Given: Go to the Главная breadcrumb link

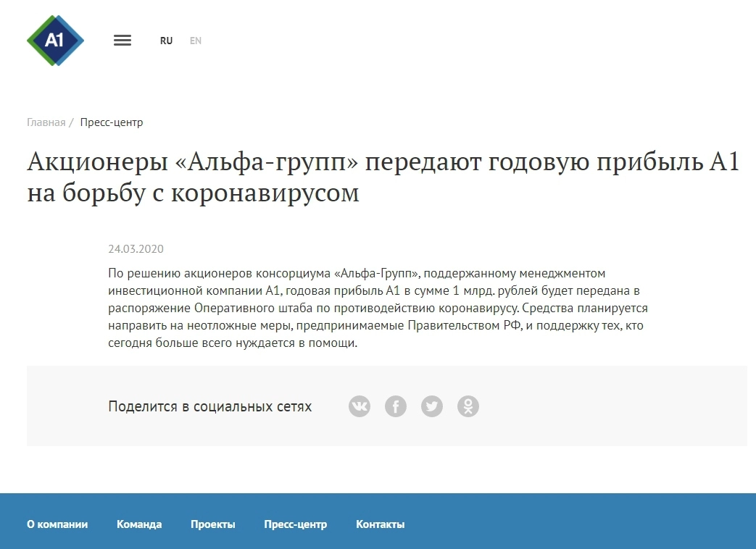Looking at the screenshot, I should [x=46, y=122].
